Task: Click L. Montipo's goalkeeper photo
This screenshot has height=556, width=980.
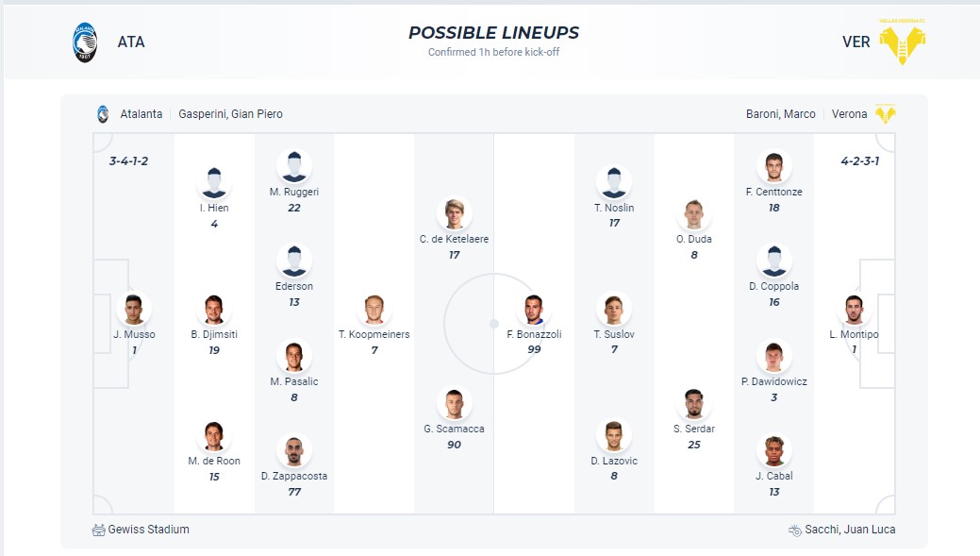Action: pos(854,309)
